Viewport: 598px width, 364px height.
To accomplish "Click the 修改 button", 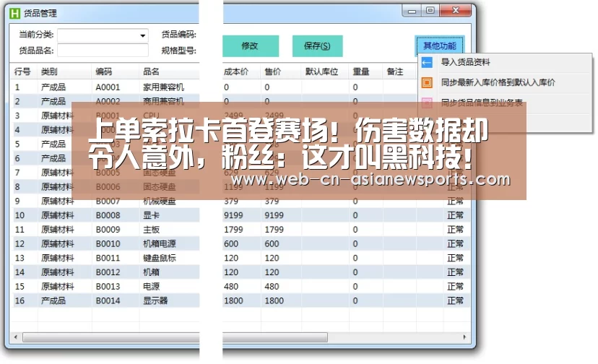I will click(x=250, y=45).
